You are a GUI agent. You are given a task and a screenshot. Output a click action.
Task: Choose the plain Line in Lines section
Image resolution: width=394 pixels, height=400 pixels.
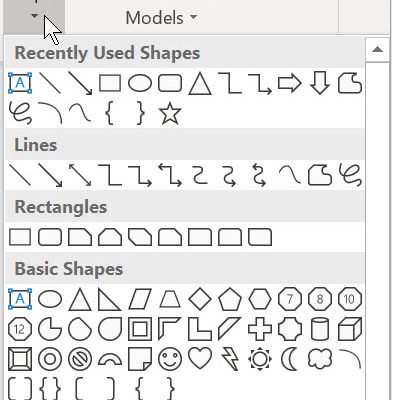tap(20, 175)
